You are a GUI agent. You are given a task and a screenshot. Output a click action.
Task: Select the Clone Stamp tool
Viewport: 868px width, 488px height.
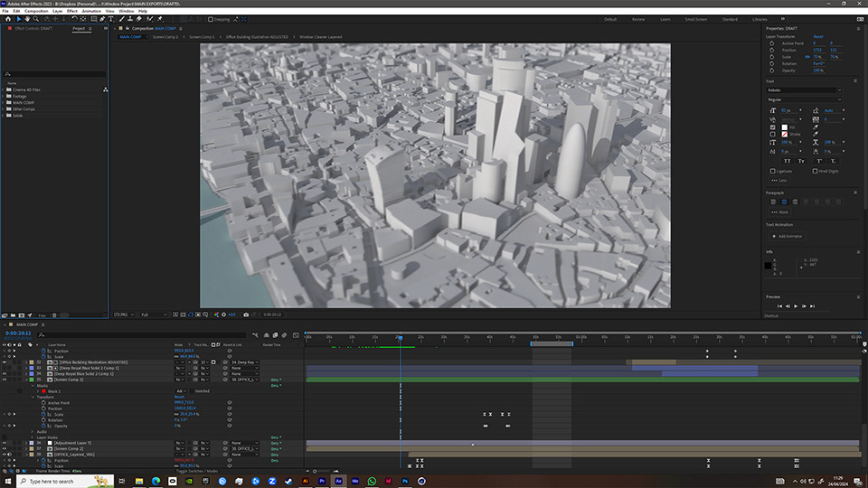coord(130,19)
